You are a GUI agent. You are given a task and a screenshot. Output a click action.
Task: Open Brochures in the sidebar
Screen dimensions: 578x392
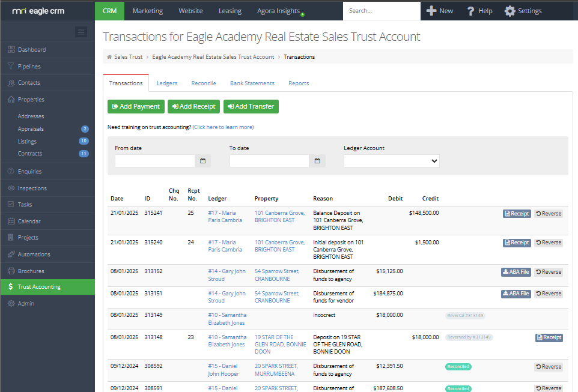[31, 271]
